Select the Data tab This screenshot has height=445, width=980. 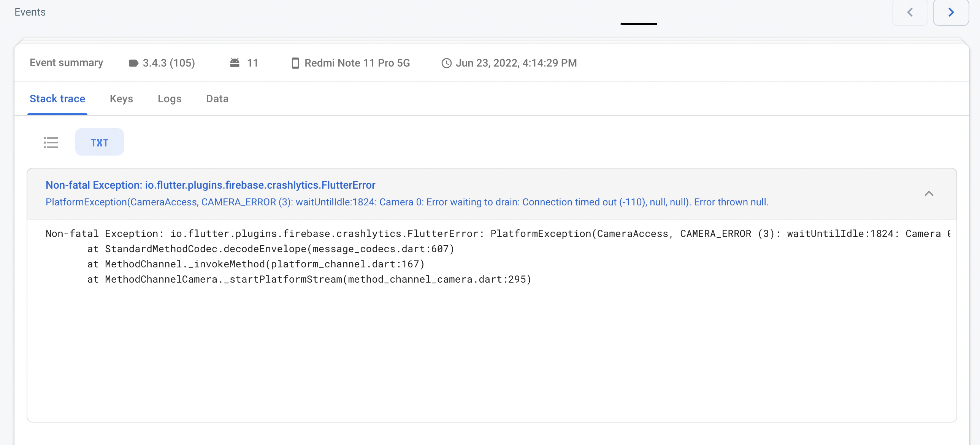coord(217,99)
